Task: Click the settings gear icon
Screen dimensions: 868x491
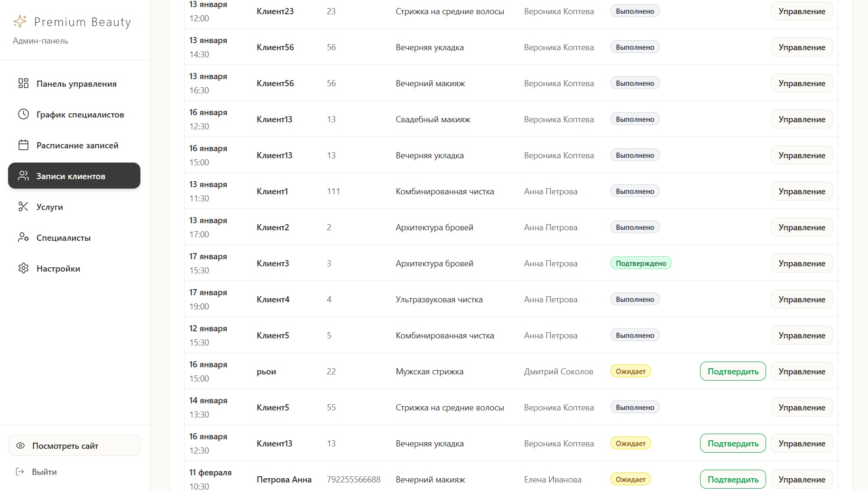Action: 23,268
